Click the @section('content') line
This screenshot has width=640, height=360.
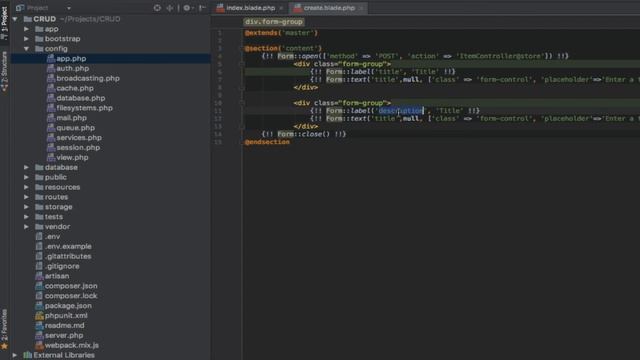(x=283, y=49)
